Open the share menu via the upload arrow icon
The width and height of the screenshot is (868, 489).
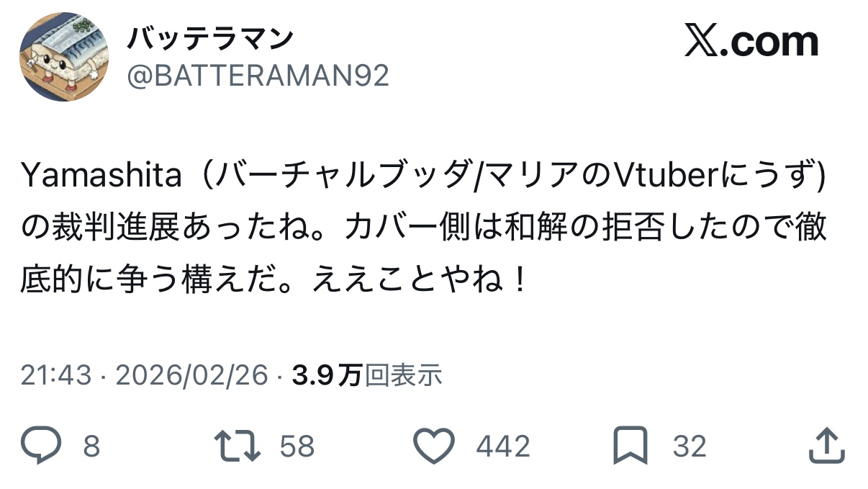826,446
